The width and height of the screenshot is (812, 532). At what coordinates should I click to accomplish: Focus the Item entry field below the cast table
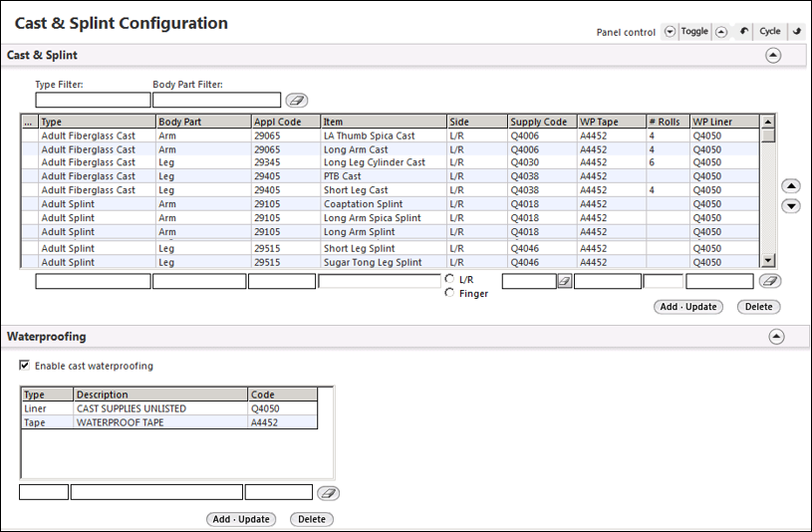[x=380, y=281]
